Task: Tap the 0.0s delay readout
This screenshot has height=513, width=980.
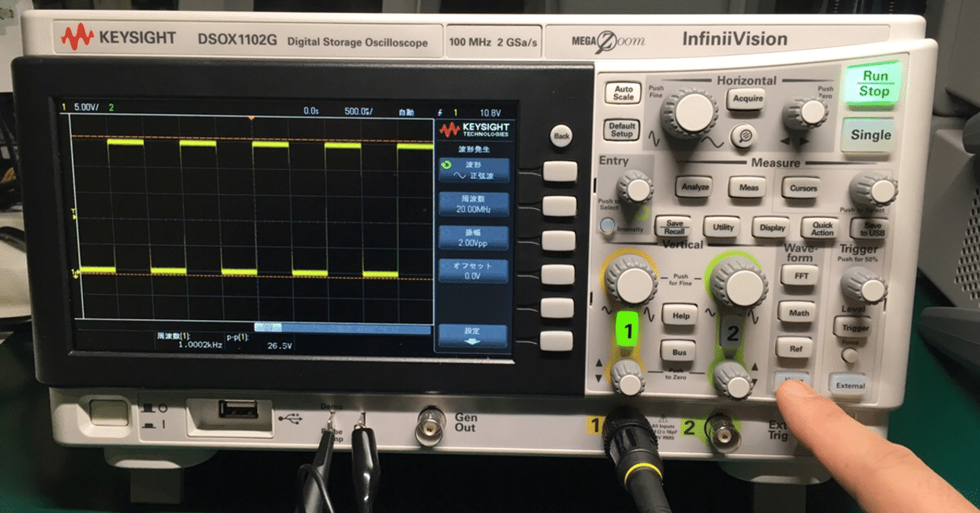Action: click(x=311, y=111)
